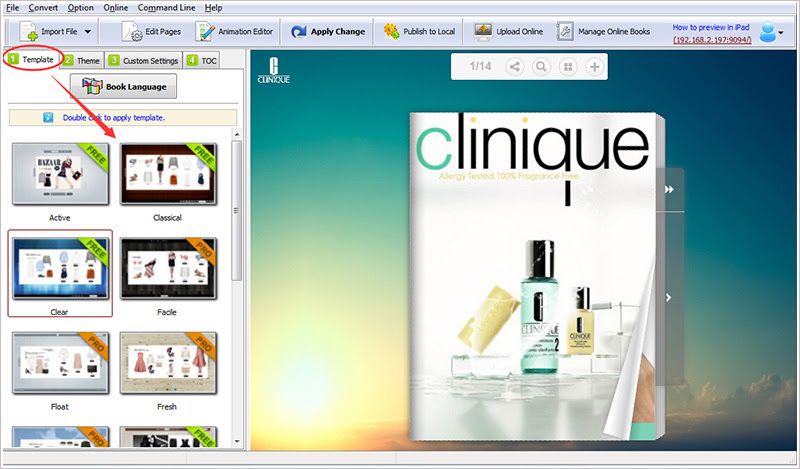Click the down arrow of the template scrollbar
The height and width of the screenshot is (469, 800).
(x=236, y=441)
